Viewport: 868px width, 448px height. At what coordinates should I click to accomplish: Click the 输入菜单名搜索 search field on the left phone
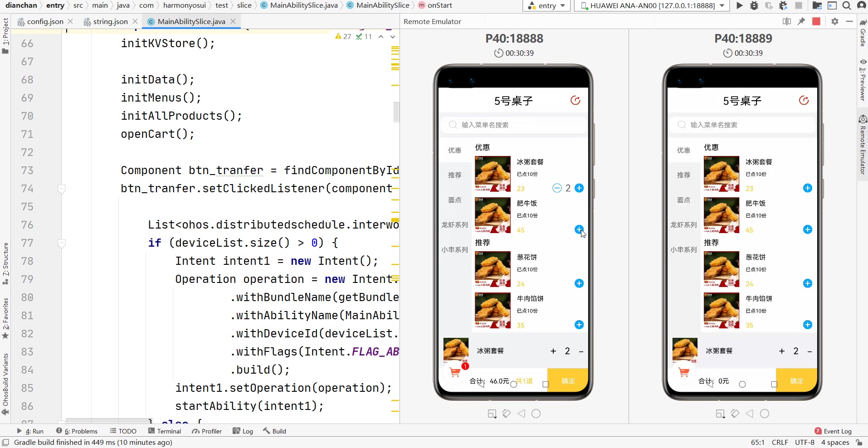pyautogui.click(x=513, y=125)
